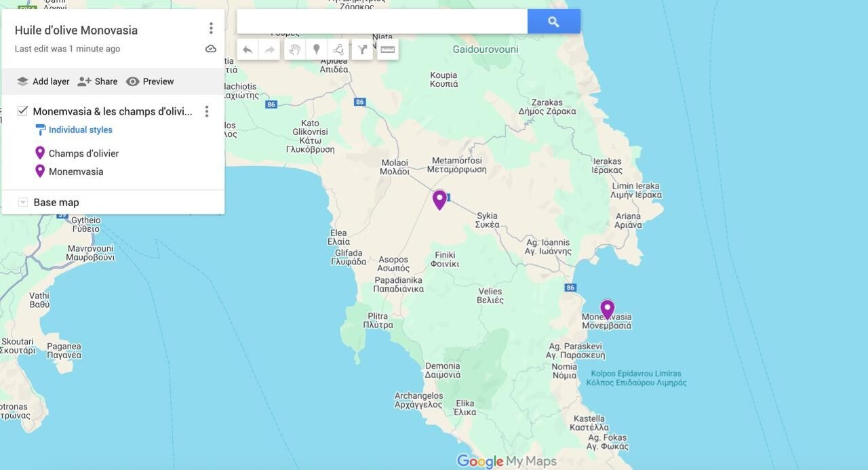
Task: Open map Preview
Action: 150,81
